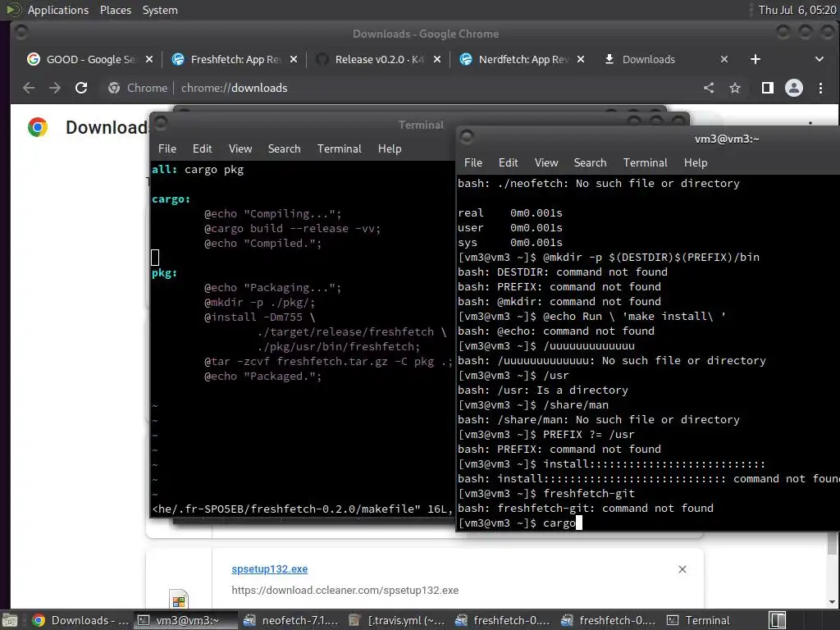The image size is (840, 630).
Task: Open a new Chrome tab
Action: point(756,59)
